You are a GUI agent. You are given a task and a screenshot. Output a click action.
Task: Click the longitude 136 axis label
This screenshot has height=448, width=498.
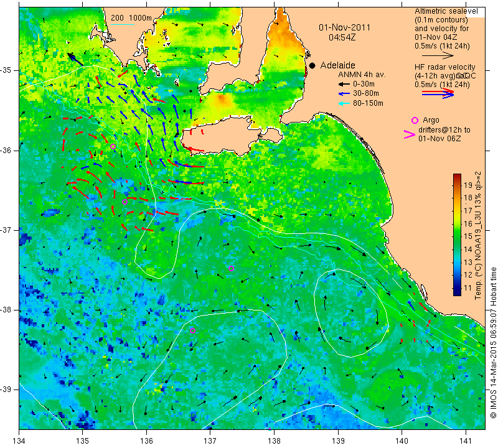146,441
